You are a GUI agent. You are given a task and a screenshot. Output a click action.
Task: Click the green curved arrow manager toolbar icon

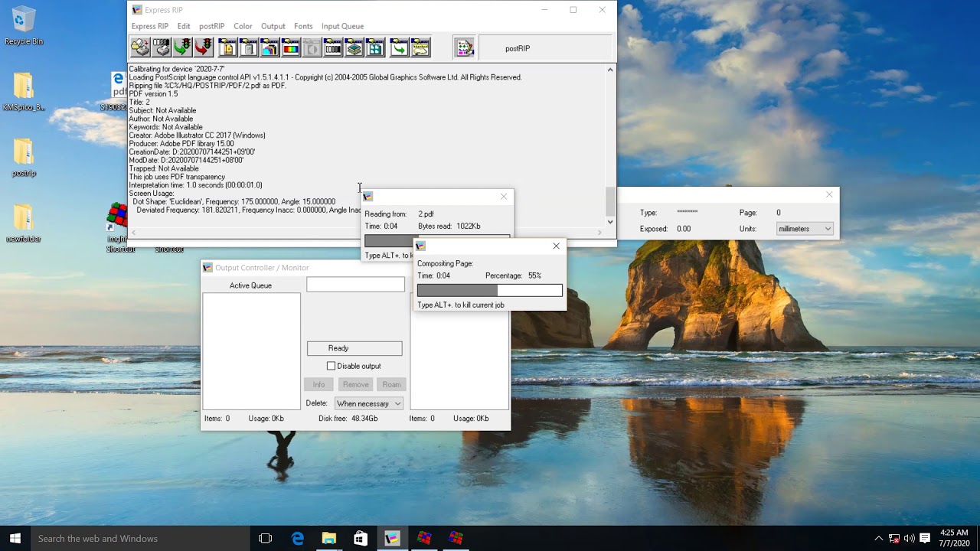(399, 48)
